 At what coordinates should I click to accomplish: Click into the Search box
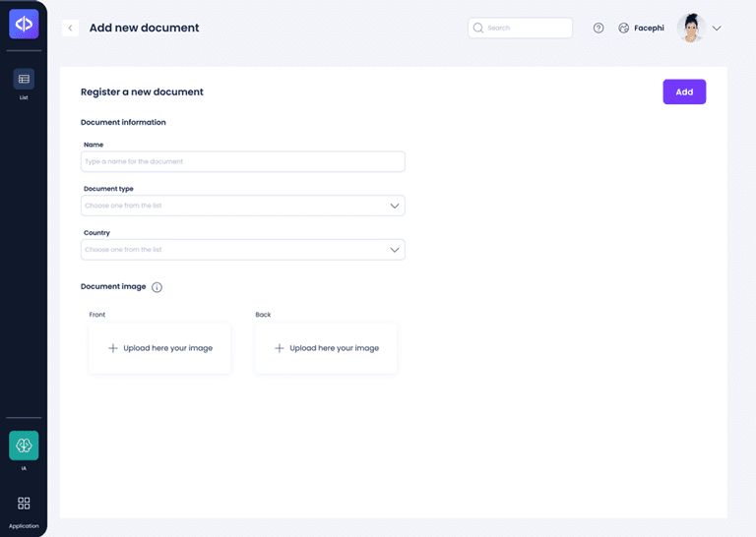tap(520, 28)
